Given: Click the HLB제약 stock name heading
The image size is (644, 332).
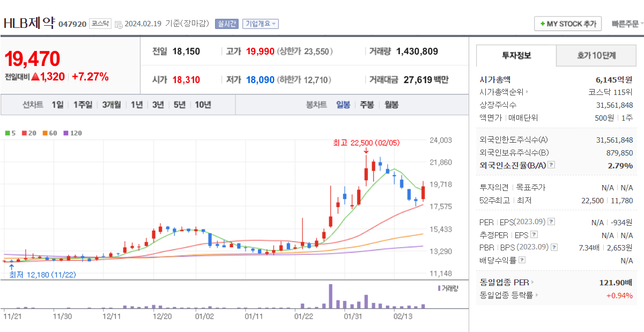Looking at the screenshot, I should pos(29,23).
